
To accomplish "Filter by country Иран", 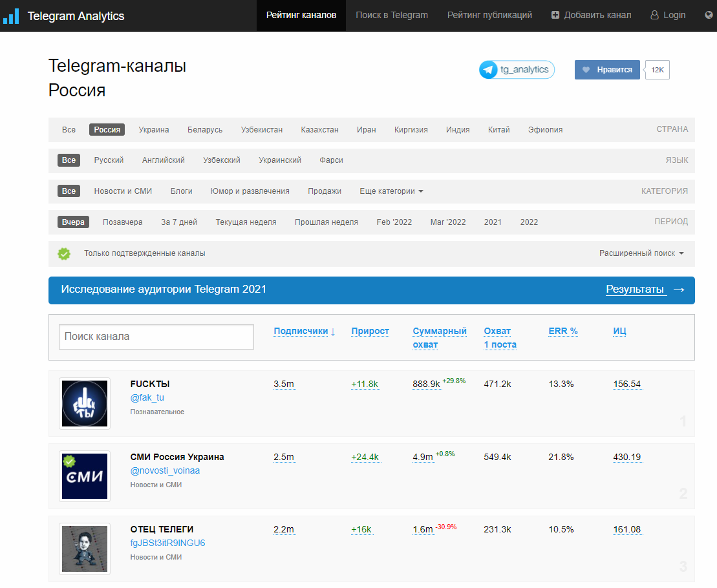I will (367, 130).
